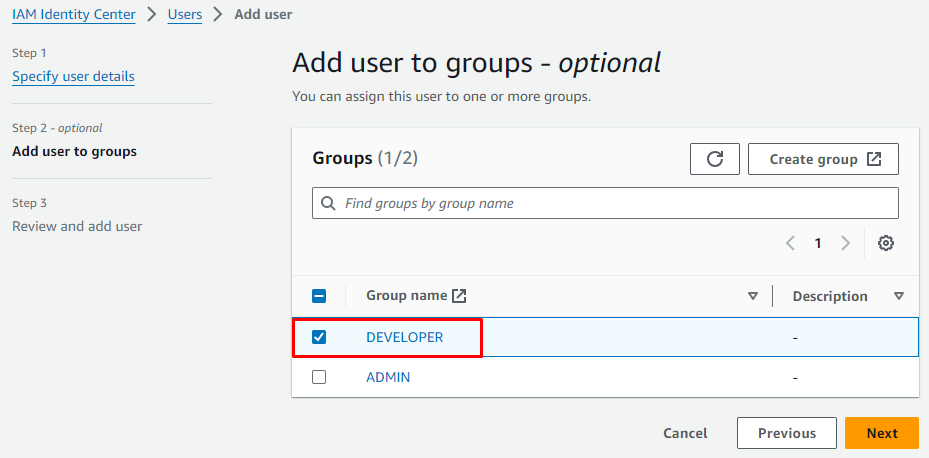Sort by Group name column arrow
This screenshot has width=929, height=458.
click(x=753, y=296)
